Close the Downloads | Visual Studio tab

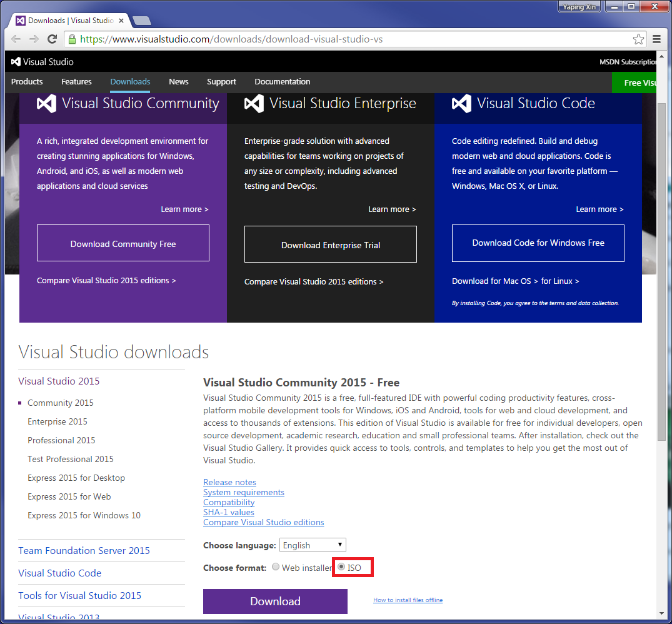[x=121, y=20]
